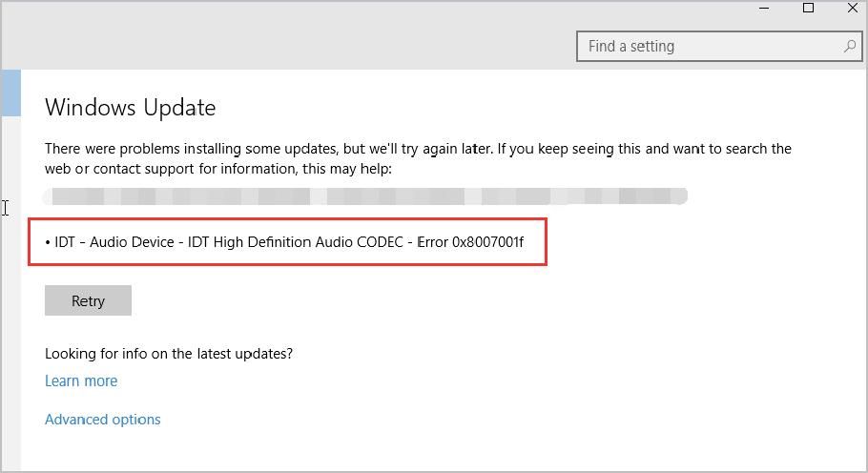Click the blurred support link line
Image resolution: width=868 pixels, height=473 pixels.
pos(367,196)
